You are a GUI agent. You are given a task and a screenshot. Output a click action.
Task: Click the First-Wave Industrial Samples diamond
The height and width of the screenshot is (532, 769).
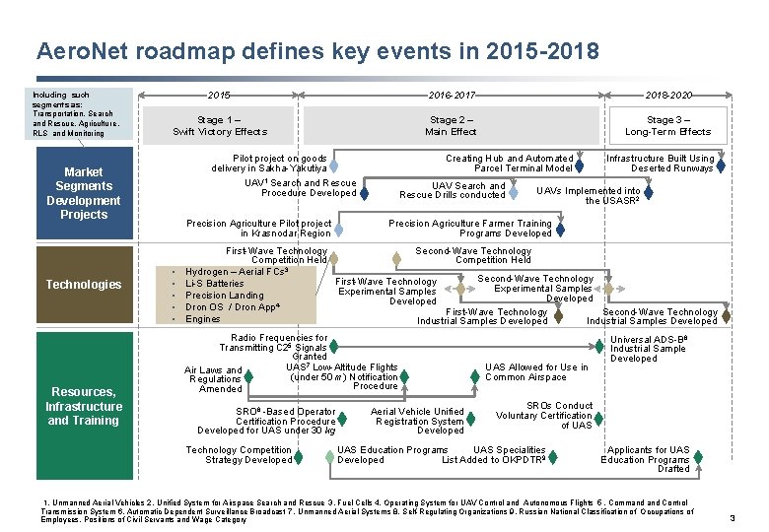(558, 316)
